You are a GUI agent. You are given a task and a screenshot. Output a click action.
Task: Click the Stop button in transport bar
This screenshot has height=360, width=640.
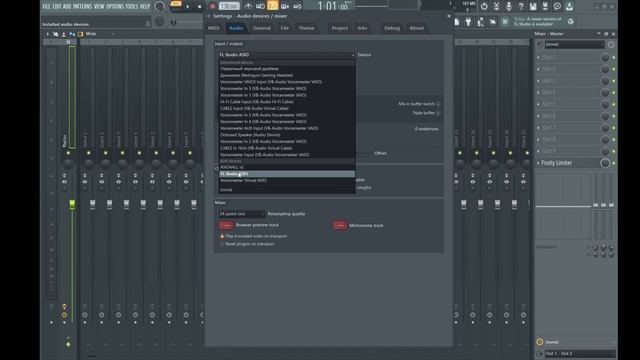pos(200,6)
